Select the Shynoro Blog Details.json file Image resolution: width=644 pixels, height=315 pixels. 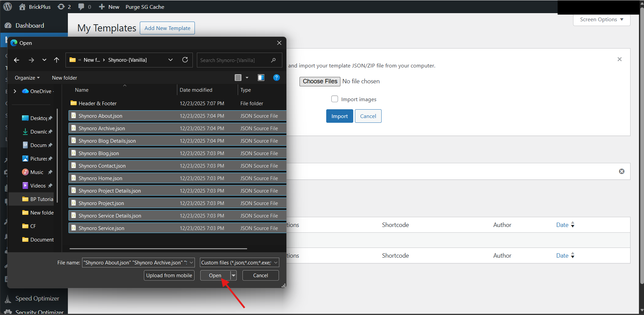(177, 141)
